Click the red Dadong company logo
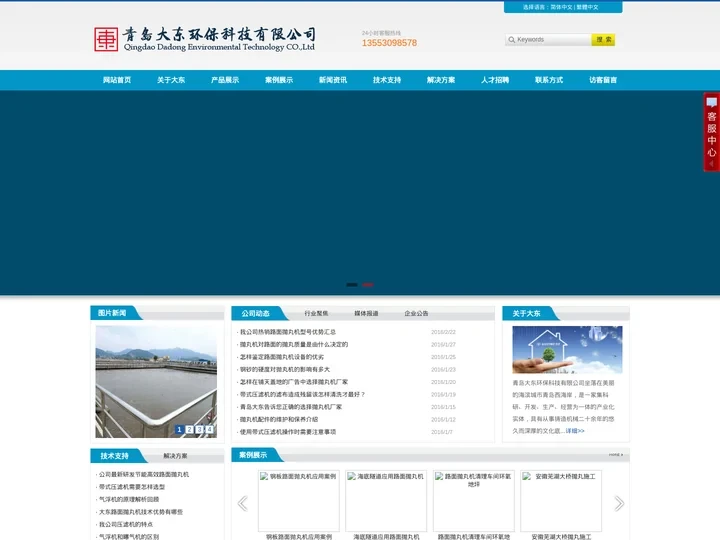The image size is (720, 540). click(x=106, y=39)
